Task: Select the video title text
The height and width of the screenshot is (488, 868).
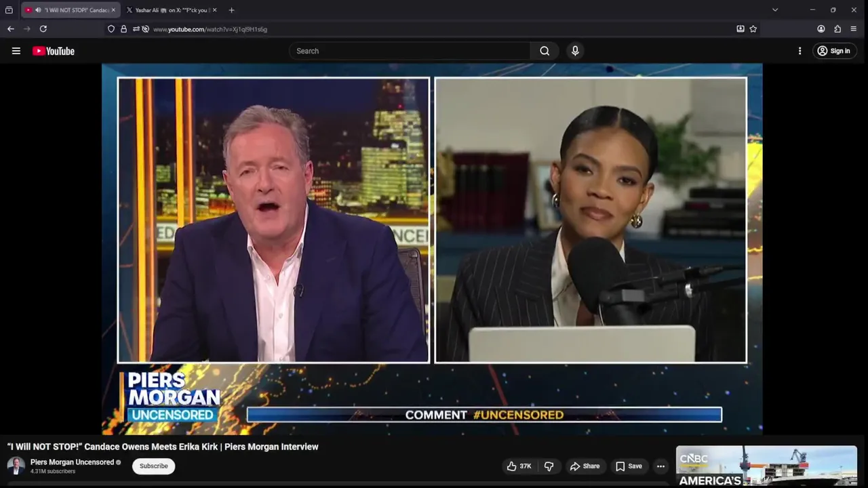Action: click(x=163, y=447)
